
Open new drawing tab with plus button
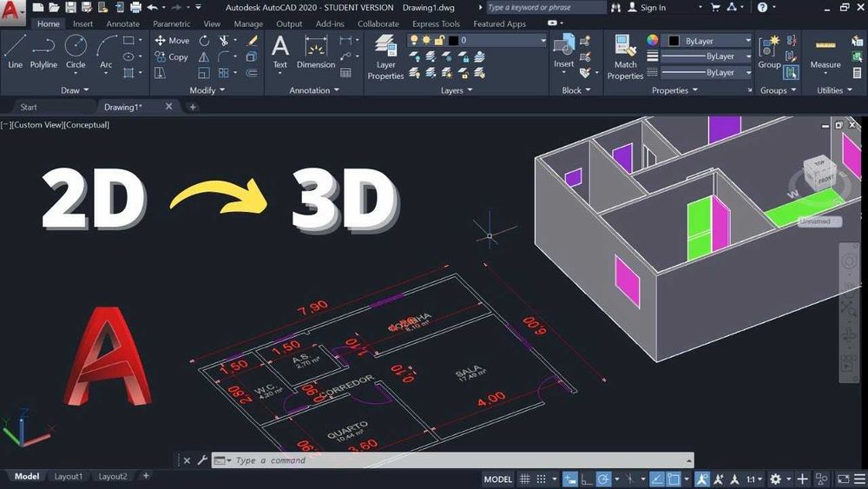pyautogui.click(x=193, y=107)
